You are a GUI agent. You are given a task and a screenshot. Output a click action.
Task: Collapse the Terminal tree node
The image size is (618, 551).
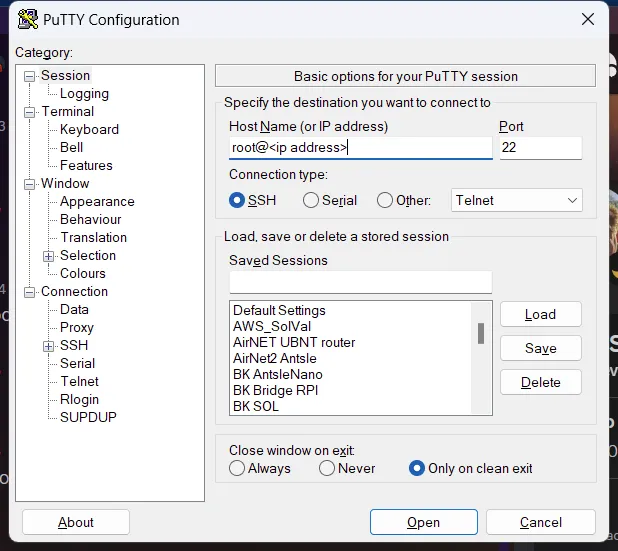[x=29, y=112]
